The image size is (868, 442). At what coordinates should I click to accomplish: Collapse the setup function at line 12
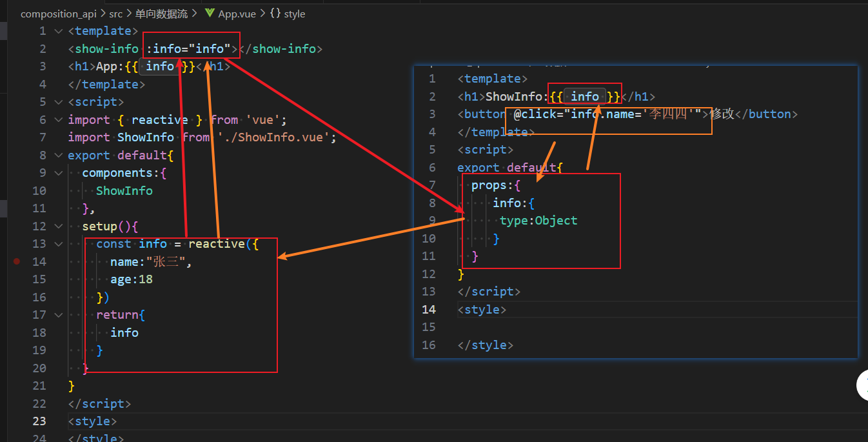coord(59,226)
